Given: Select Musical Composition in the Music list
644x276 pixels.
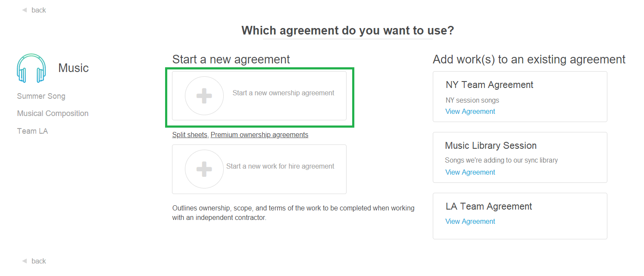Looking at the screenshot, I should click(53, 113).
